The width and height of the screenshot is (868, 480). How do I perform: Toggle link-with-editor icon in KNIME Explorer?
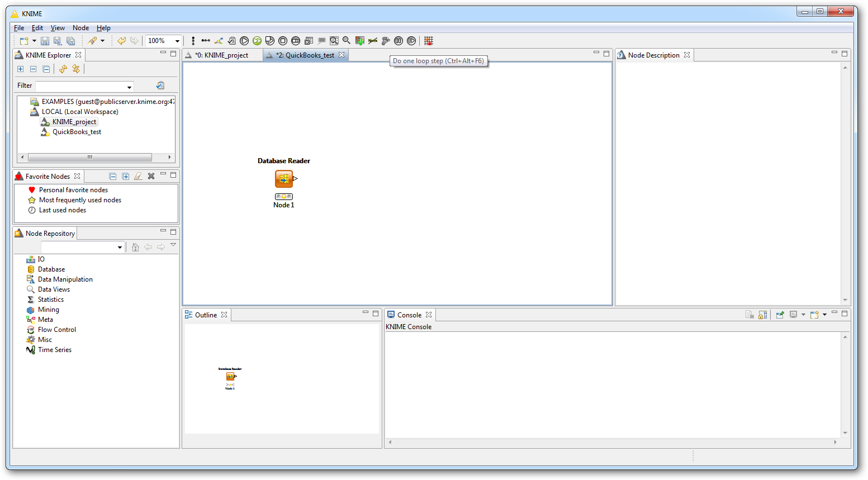[76, 69]
